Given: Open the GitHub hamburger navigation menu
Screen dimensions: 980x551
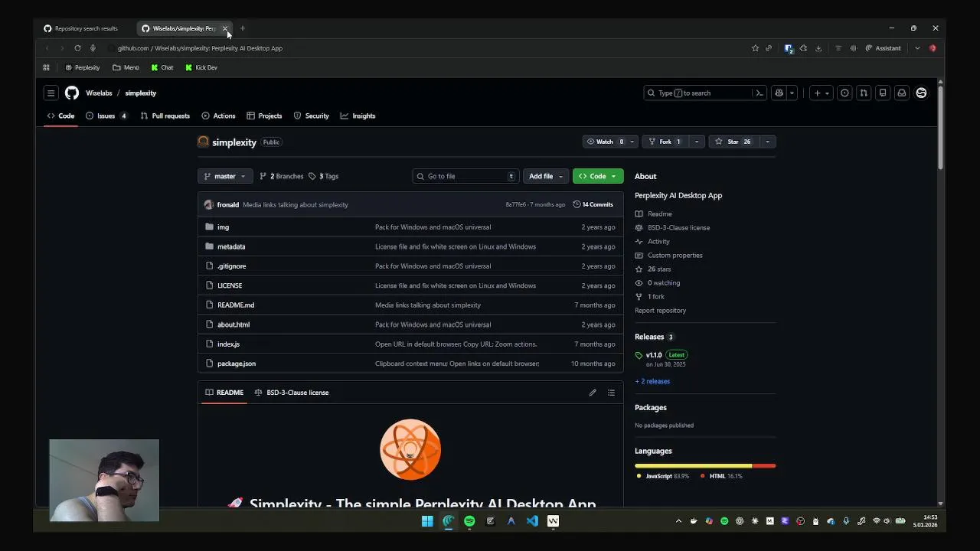Looking at the screenshot, I should coord(51,93).
